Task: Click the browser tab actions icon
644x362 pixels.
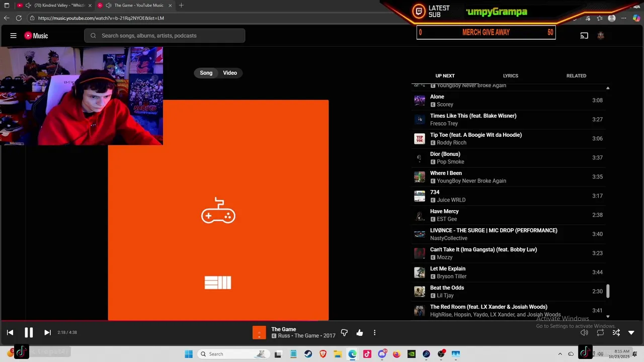Action: (x=7, y=5)
